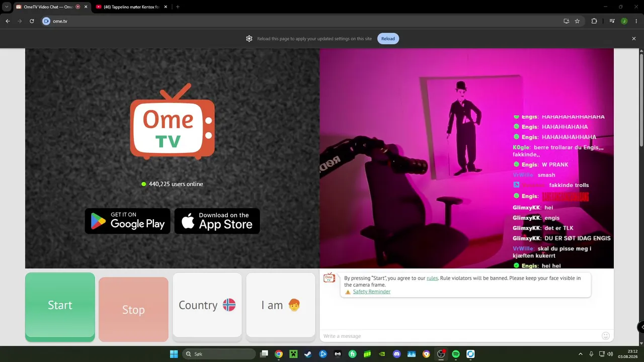Click the microphone icon in system tray
Image resolution: width=644 pixels, height=362 pixels.
click(x=591, y=354)
